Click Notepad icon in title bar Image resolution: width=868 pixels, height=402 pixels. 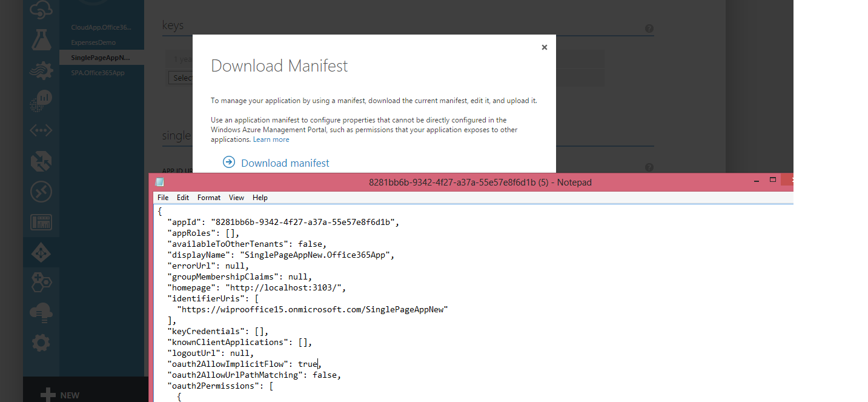point(159,182)
